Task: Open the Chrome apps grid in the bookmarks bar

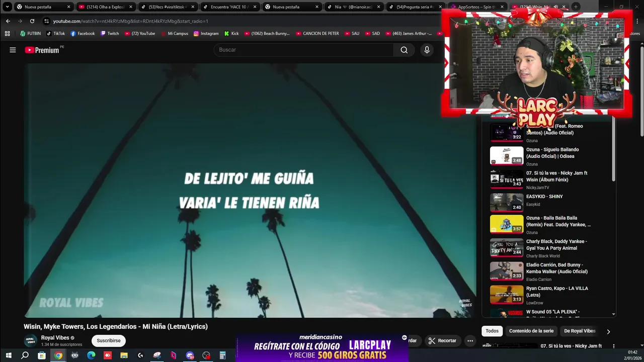Action: point(7,34)
